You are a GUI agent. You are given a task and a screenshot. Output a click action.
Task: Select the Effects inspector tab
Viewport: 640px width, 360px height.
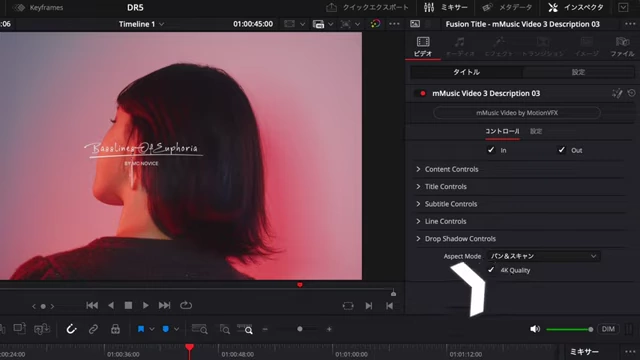point(499,47)
